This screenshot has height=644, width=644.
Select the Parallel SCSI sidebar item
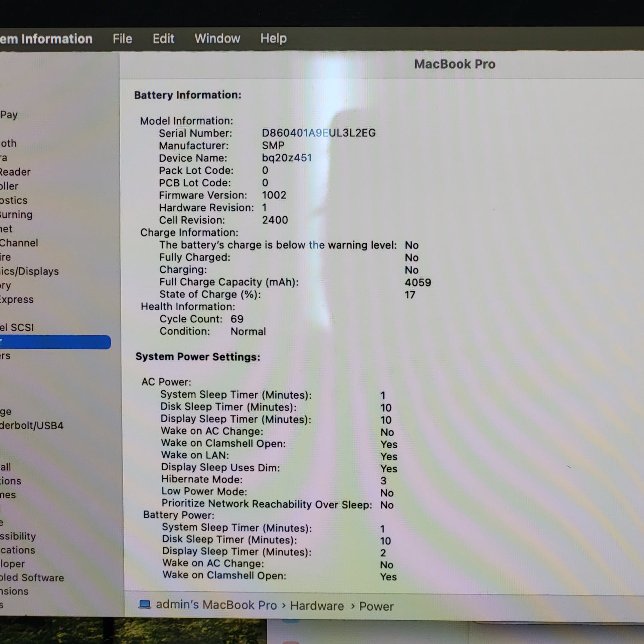pyautogui.click(x=17, y=327)
